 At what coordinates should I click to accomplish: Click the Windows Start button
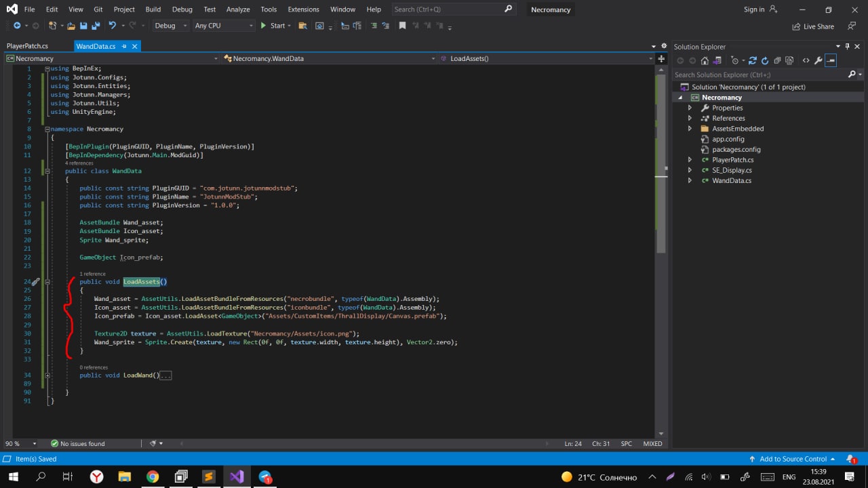[13, 476]
